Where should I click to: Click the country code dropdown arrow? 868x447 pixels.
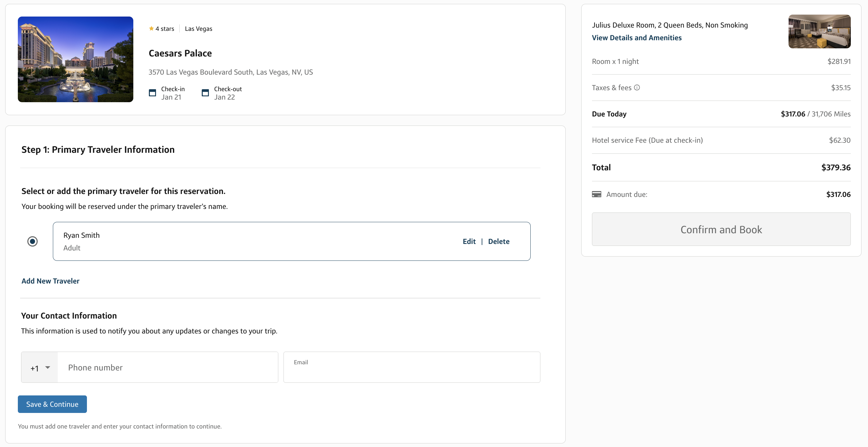pyautogui.click(x=47, y=368)
